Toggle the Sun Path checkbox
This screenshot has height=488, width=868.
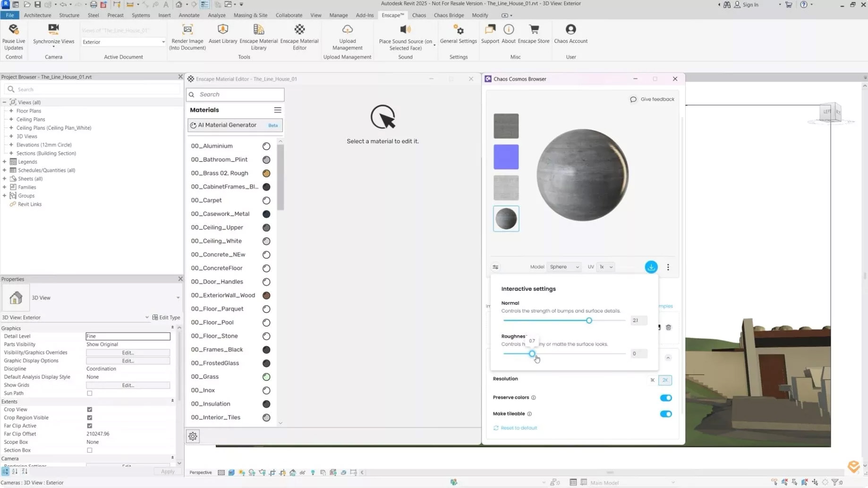tap(89, 393)
